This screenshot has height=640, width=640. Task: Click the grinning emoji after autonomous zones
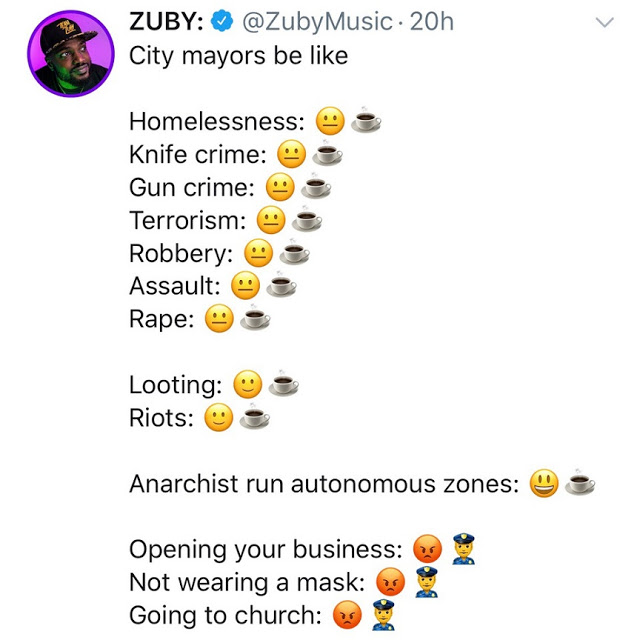coord(544,484)
